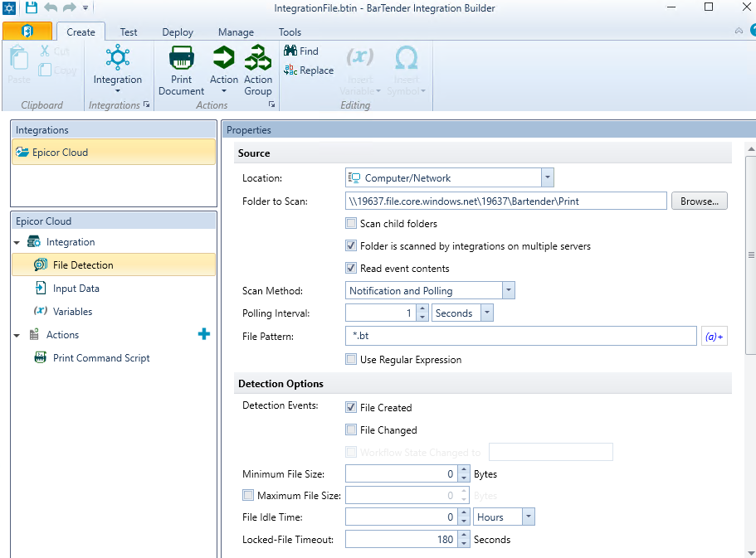Click the insert variable button beside File Pattern
Viewport: 756px width, 558px height.
(x=714, y=337)
